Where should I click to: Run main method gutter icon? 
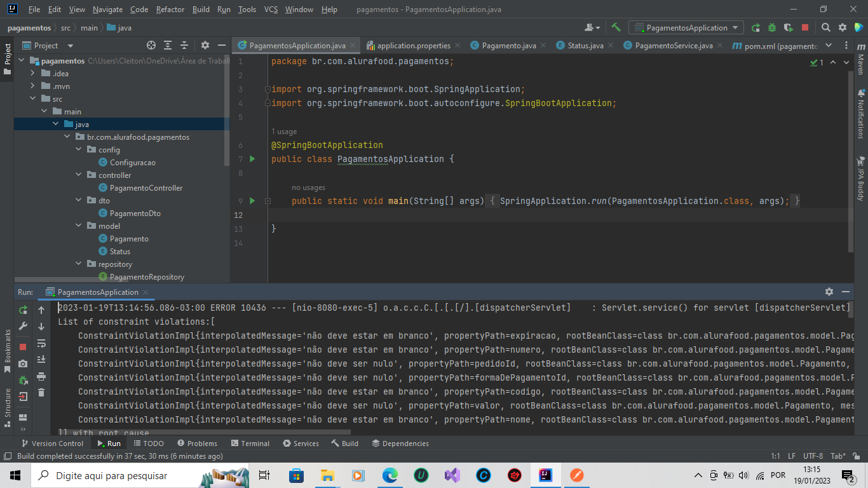click(x=252, y=201)
